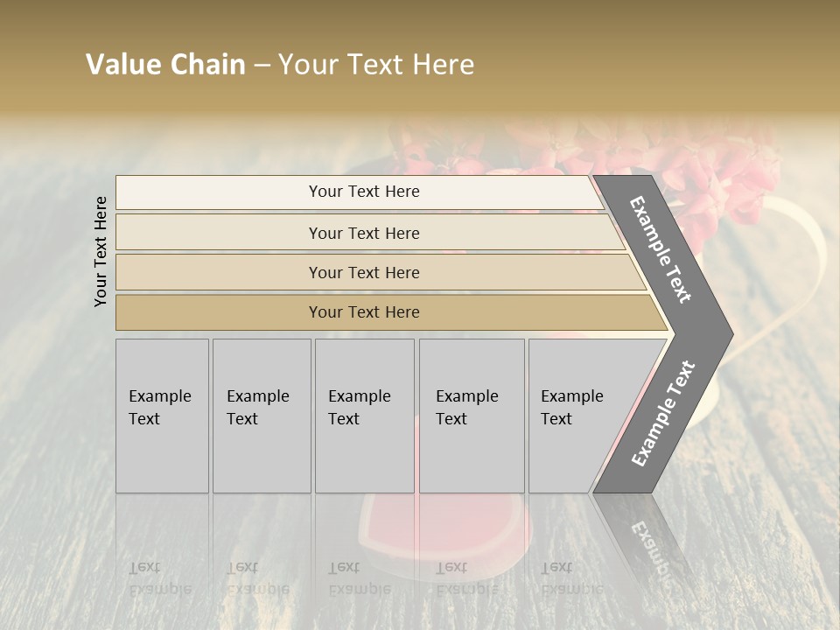Click the second "Your Text Here" bar from top
This screenshot has height=630, width=840.
coord(364,233)
